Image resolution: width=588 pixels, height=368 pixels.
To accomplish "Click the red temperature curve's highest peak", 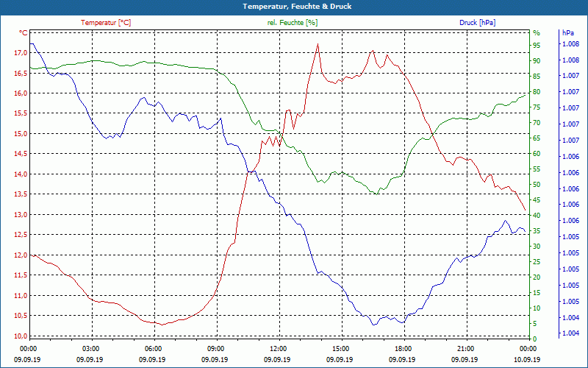I will tap(318, 44).
